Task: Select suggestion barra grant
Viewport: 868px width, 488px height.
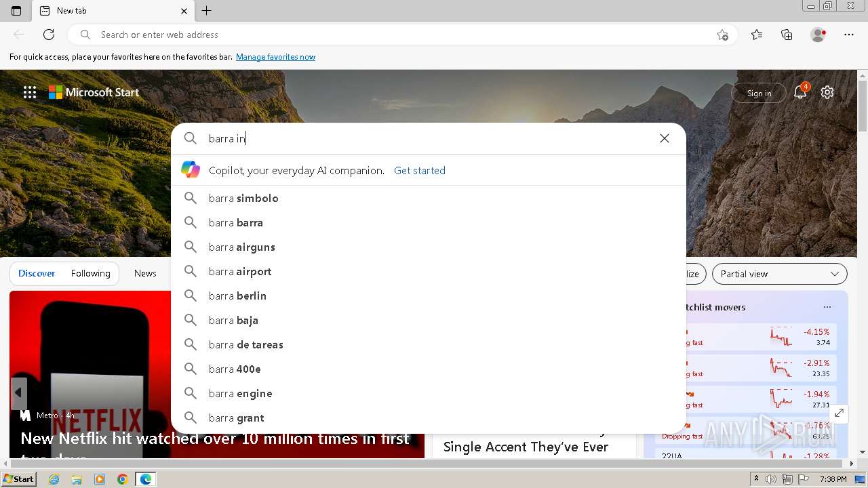Action: tap(429, 418)
